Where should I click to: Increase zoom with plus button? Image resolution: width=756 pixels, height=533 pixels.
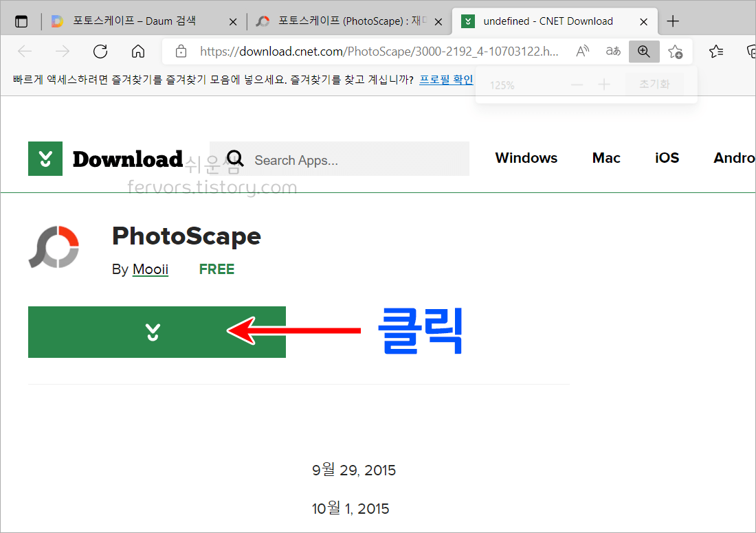pyautogui.click(x=603, y=84)
